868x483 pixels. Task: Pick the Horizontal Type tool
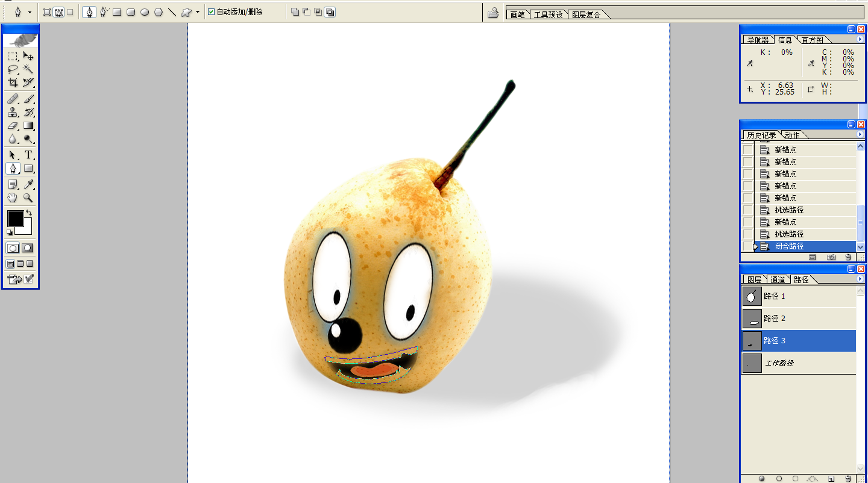coord(28,155)
